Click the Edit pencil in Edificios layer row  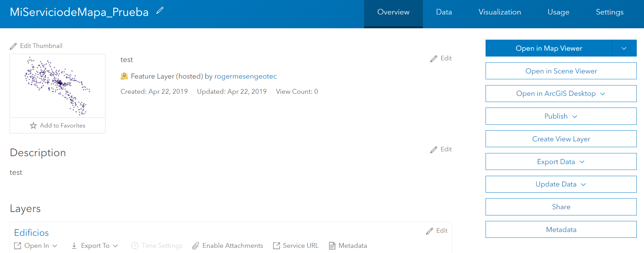(x=429, y=231)
